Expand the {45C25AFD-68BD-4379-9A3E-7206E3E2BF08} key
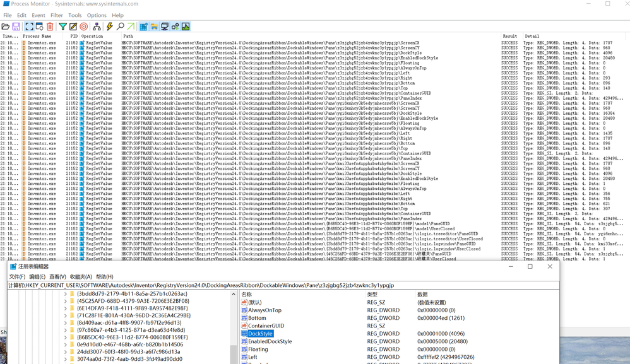 pyautogui.click(x=66, y=302)
